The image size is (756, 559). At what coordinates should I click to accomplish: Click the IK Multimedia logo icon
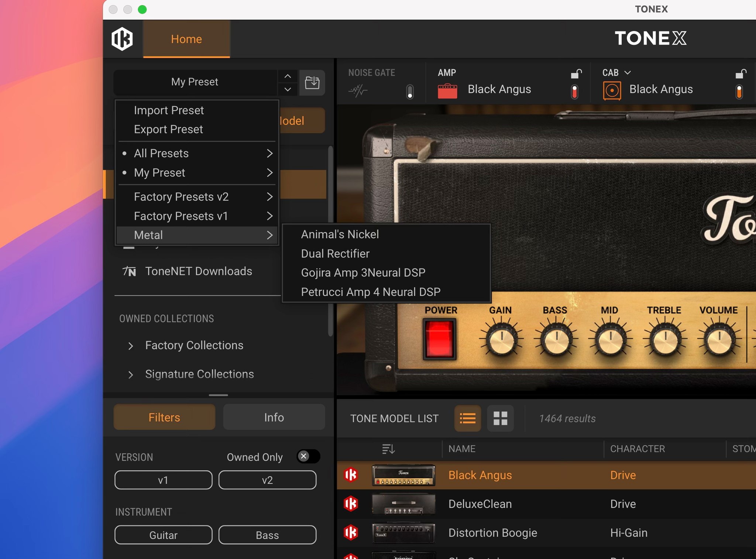(122, 39)
